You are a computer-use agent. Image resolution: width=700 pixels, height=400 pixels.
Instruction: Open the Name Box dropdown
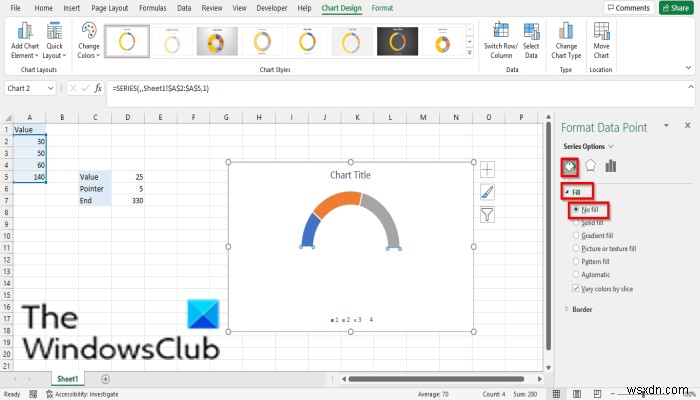point(50,88)
